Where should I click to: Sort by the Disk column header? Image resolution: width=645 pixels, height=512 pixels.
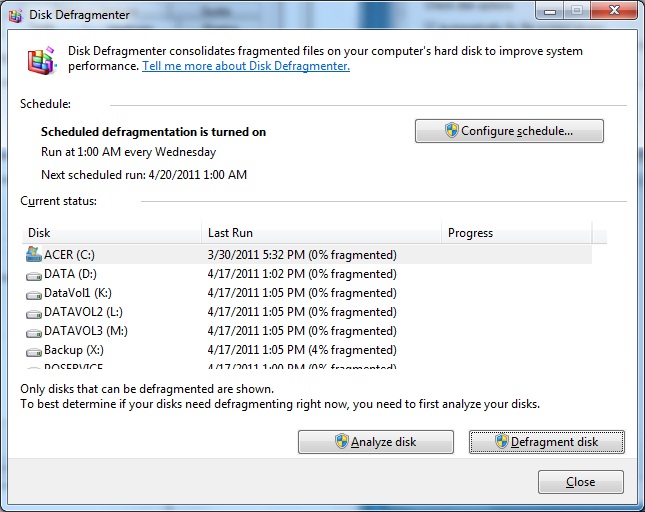[x=111, y=233]
